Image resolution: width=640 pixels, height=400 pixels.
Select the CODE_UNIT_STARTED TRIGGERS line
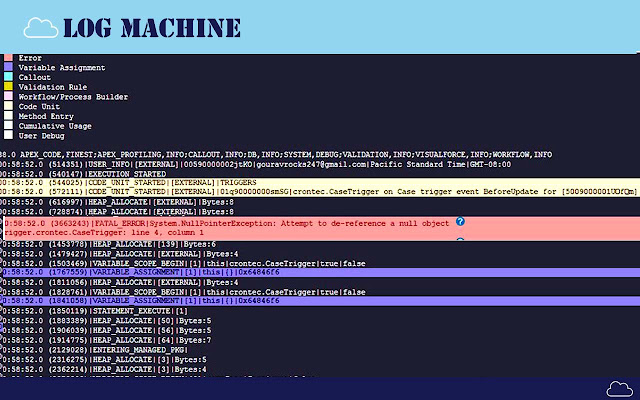[320, 182]
